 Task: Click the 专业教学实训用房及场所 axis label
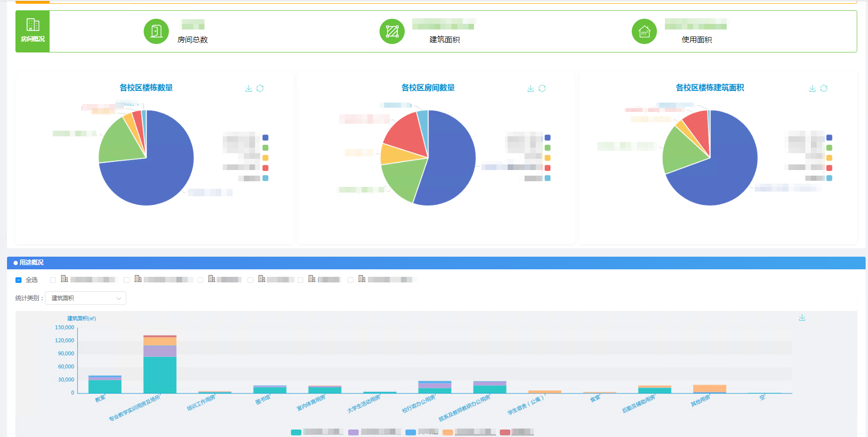tap(135, 407)
